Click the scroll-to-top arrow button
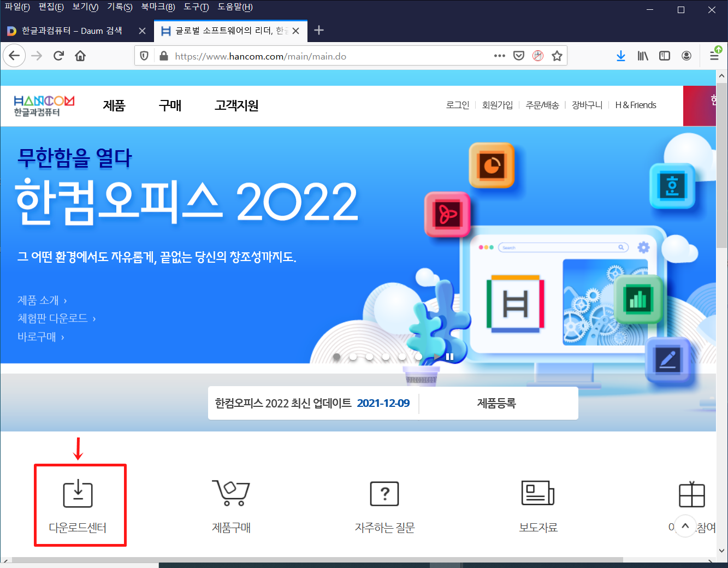 coord(685,526)
